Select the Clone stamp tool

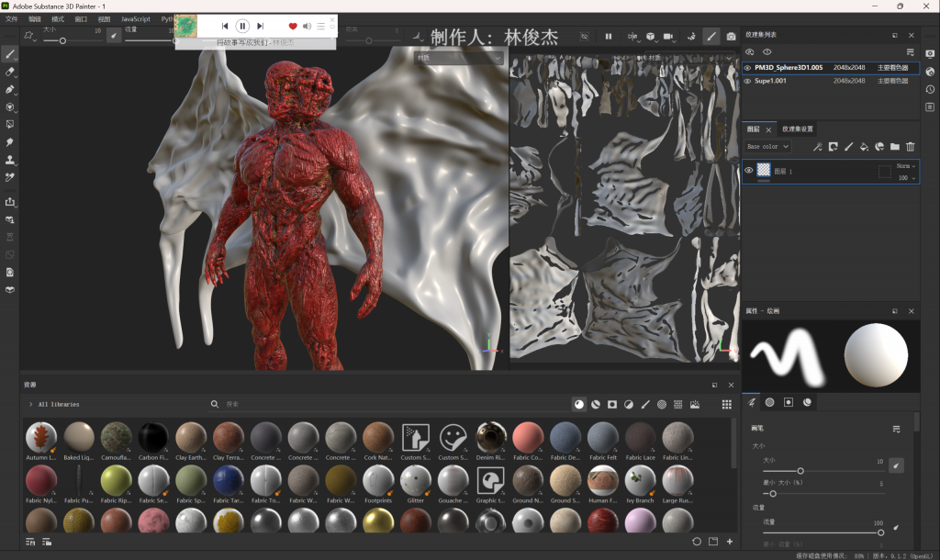(10, 160)
